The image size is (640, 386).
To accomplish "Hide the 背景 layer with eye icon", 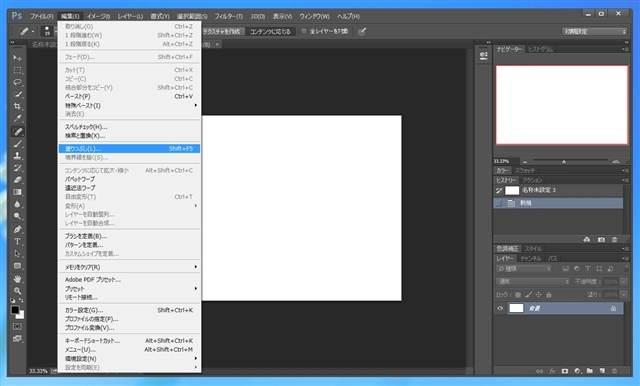I will point(500,308).
